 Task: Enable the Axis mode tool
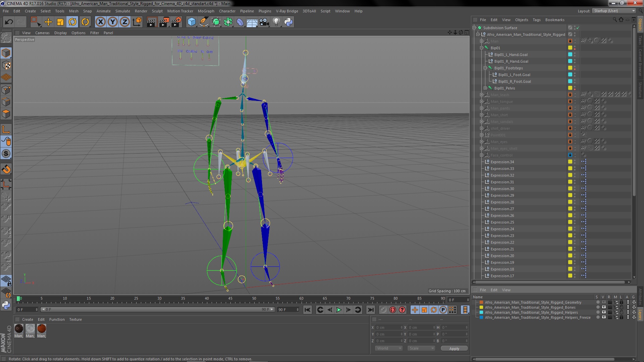[x=6, y=129]
